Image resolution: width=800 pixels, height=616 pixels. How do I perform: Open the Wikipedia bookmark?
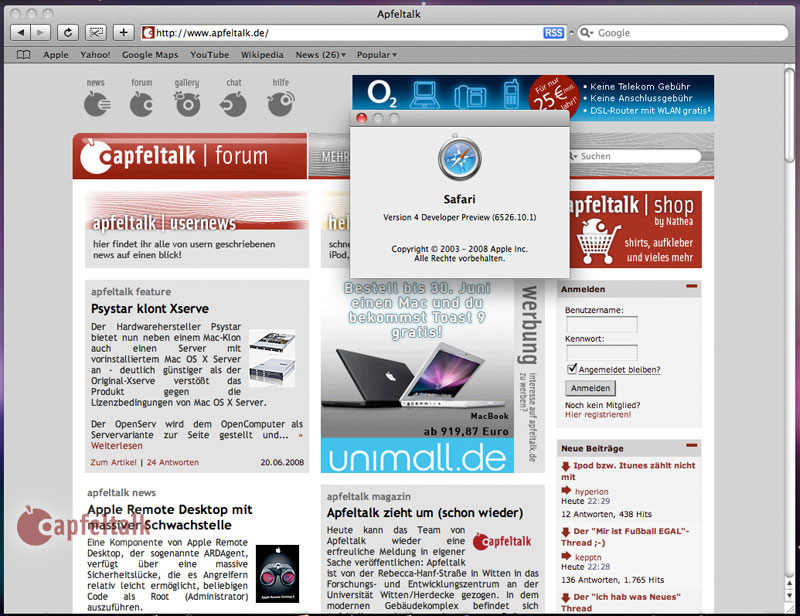(x=262, y=55)
